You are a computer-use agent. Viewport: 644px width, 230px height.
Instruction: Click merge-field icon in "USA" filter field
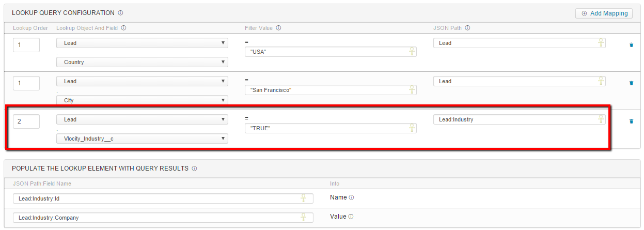coord(412,51)
